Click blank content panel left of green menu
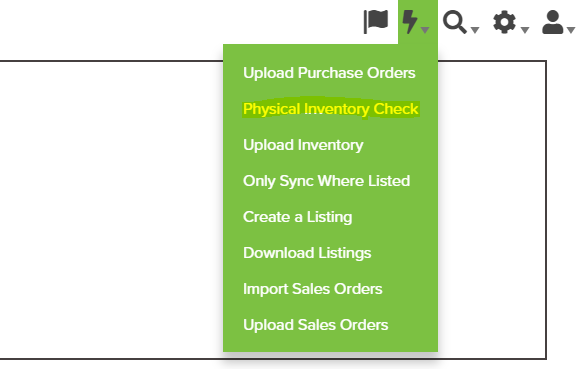Screen dimensions: 584x369 point(111,210)
